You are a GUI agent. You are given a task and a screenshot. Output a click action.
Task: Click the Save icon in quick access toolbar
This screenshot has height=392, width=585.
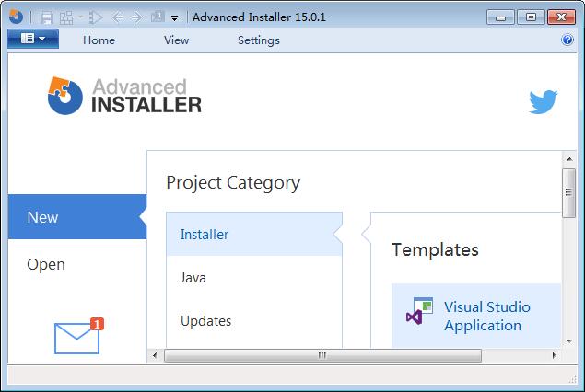[x=47, y=17]
